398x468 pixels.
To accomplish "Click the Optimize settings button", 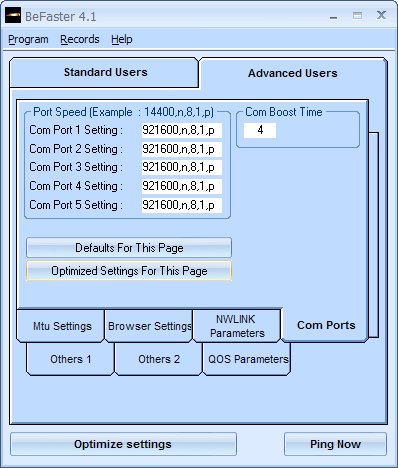I will click(123, 444).
